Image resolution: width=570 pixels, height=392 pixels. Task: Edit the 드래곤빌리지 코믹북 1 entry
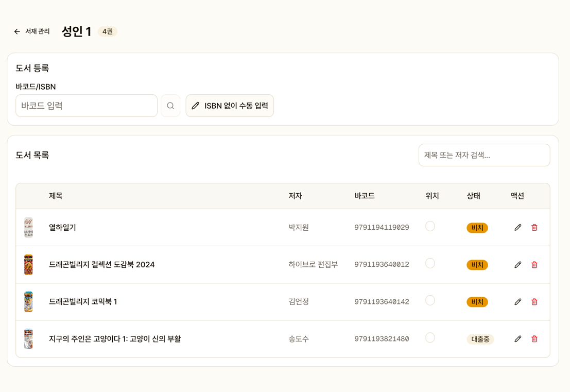click(x=517, y=302)
